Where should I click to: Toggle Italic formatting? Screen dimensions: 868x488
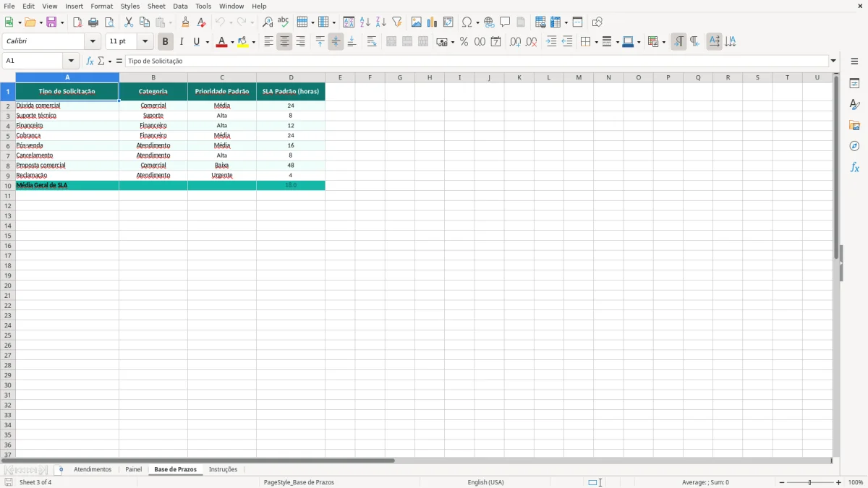pos(181,42)
